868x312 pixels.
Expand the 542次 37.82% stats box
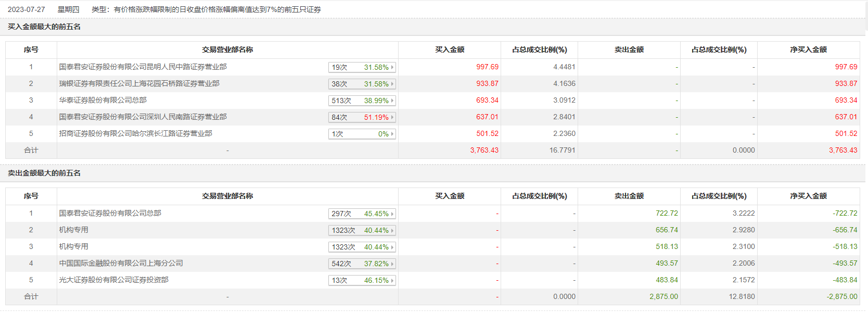[362, 264]
